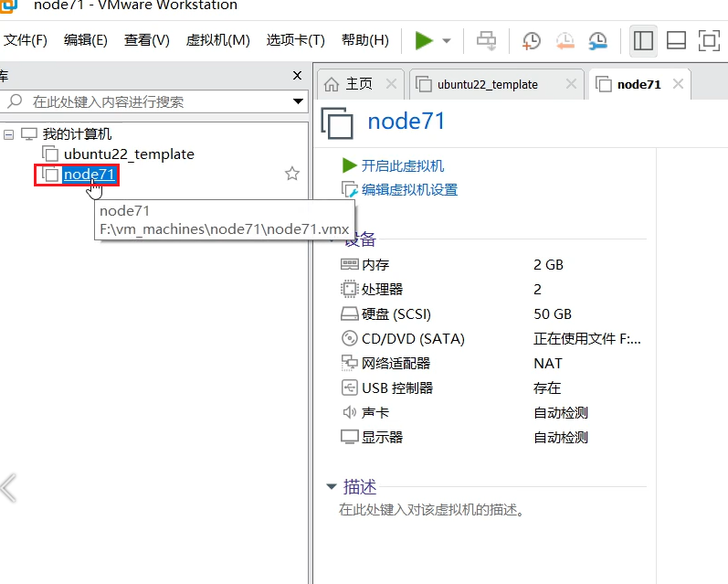Open power options dropdown arrow beside play button
This screenshot has width=728, height=584.
447,41
